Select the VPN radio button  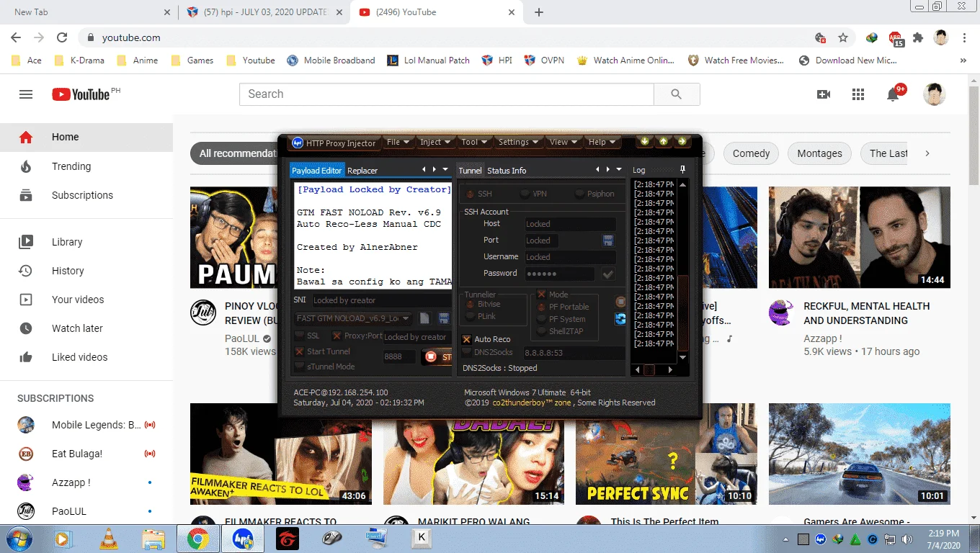pos(525,194)
